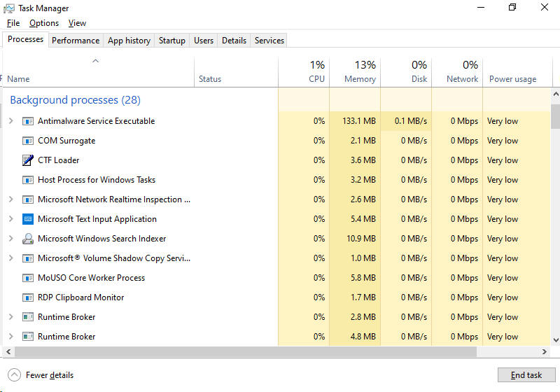
Task: Select the CTF Loader row name
Action: [59, 160]
